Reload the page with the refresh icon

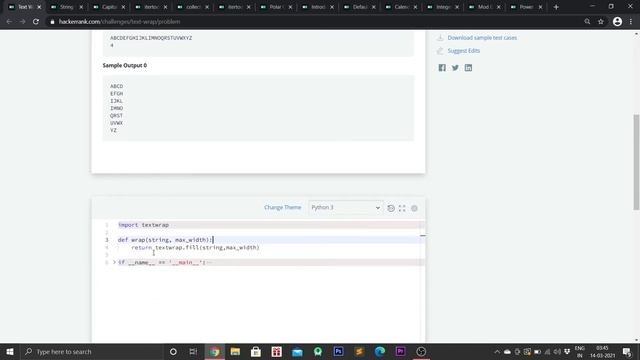pos(36,22)
